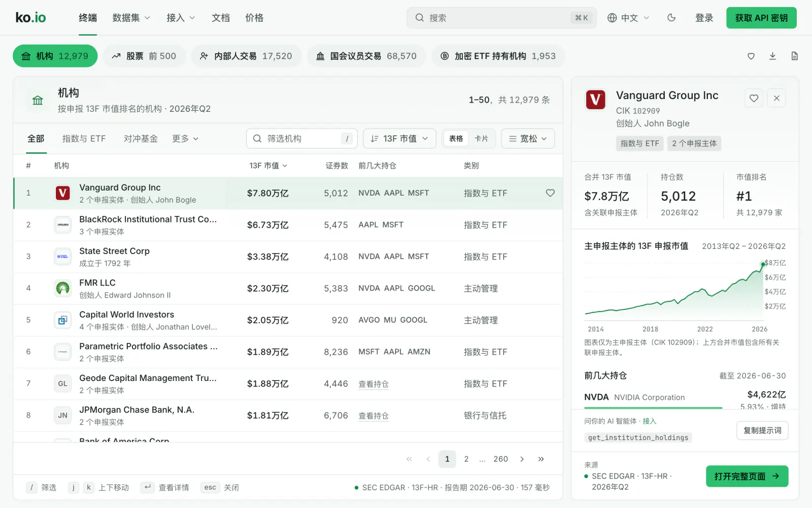This screenshot has height=508, width=812.
Task: Go to page 2
Action: tap(466, 459)
